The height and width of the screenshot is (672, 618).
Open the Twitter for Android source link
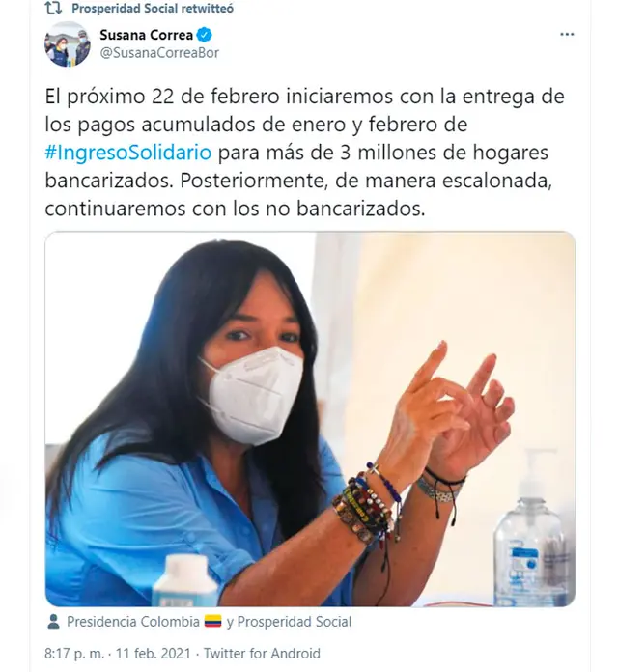262,653
